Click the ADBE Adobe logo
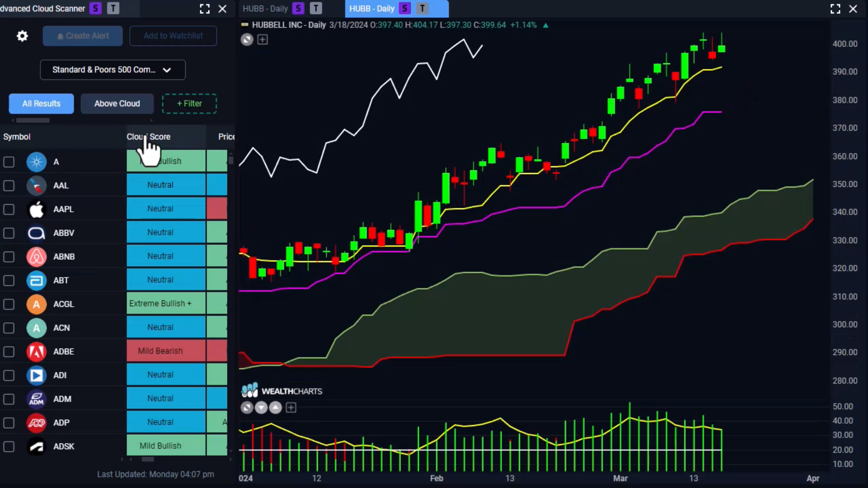 click(x=37, y=352)
